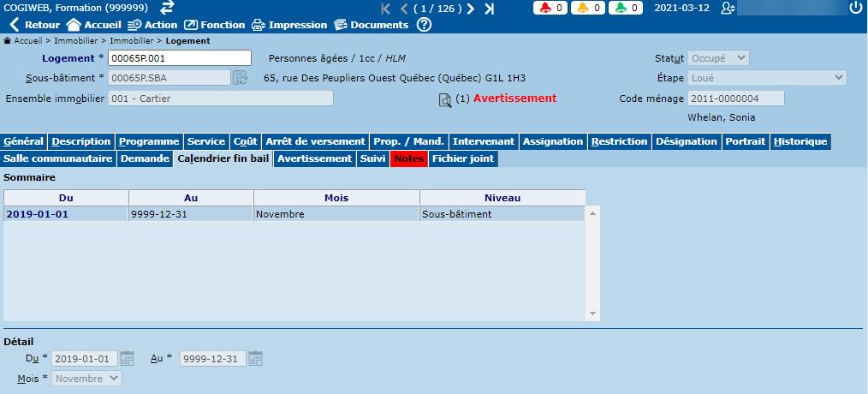The width and height of the screenshot is (868, 394).
Task: Switch to the Historique tab
Action: (800, 141)
